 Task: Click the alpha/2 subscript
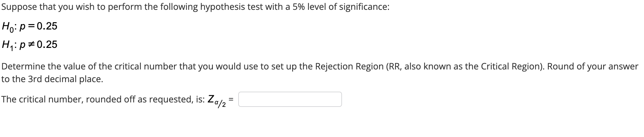coord(221,104)
